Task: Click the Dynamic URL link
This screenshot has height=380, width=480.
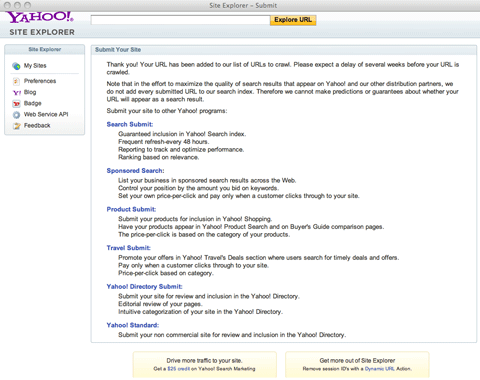Action: [380, 369]
